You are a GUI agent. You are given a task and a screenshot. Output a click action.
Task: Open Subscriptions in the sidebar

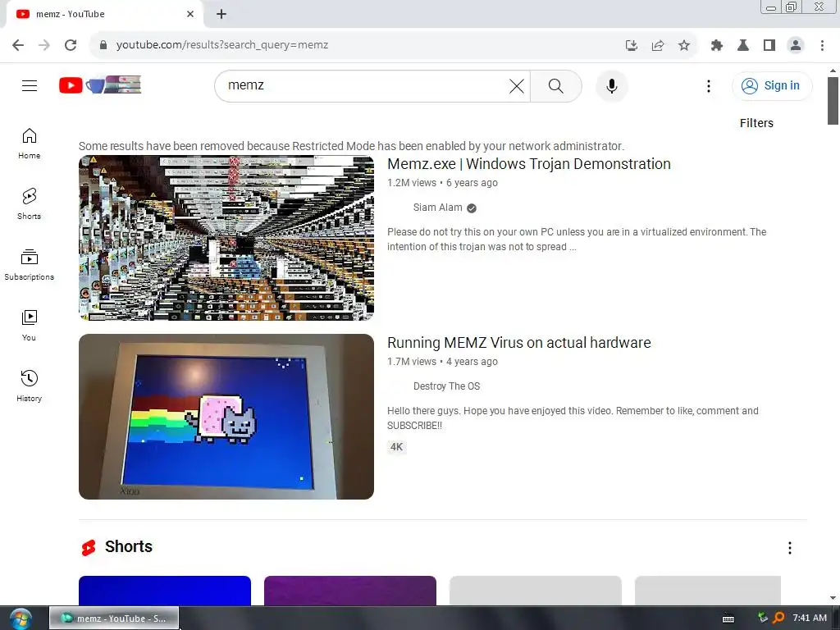pyautogui.click(x=29, y=265)
